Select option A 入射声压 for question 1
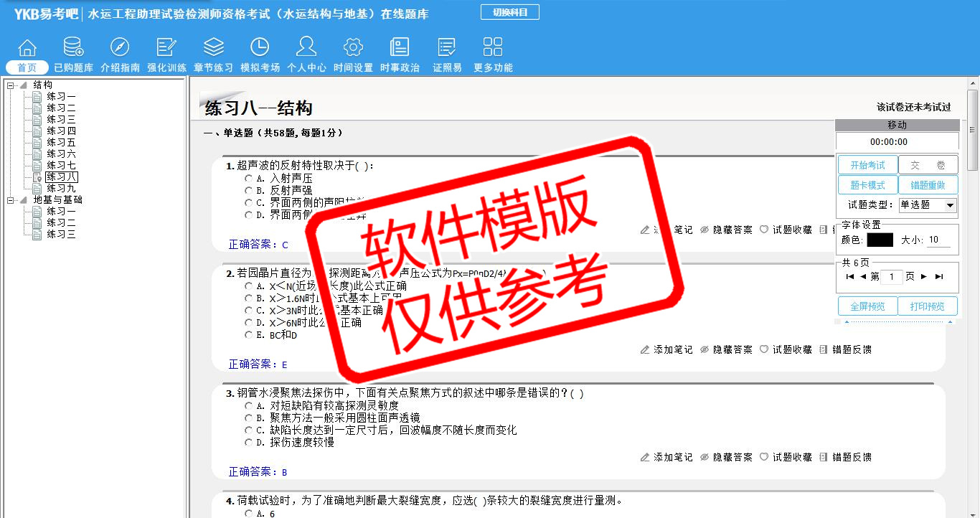The image size is (980, 518). (x=249, y=179)
